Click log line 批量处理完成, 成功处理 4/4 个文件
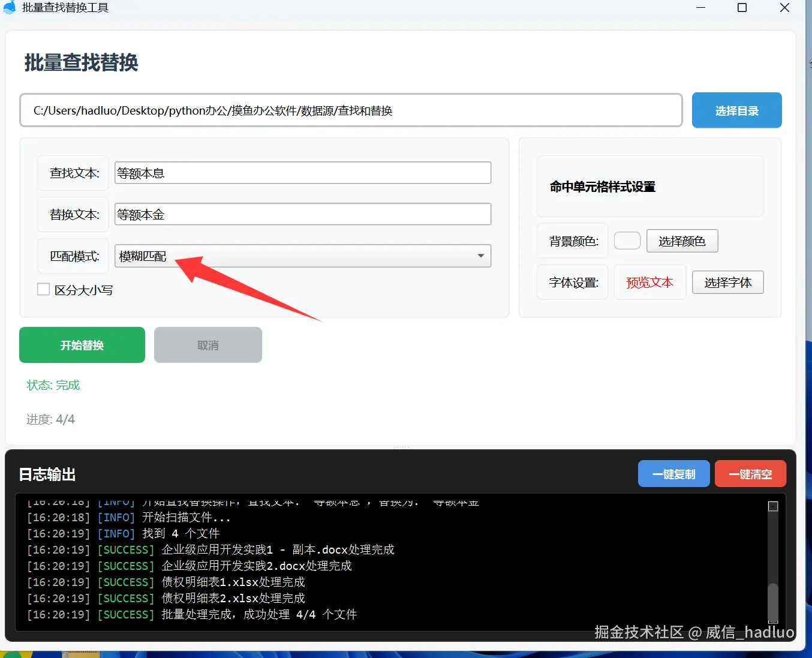812x658 pixels. [x=192, y=614]
